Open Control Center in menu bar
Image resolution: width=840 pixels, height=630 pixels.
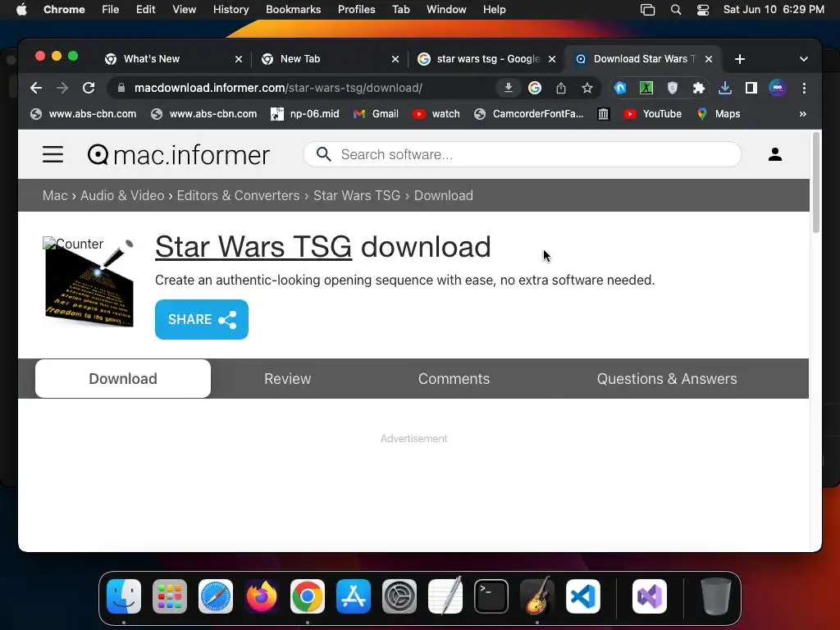[703, 9]
